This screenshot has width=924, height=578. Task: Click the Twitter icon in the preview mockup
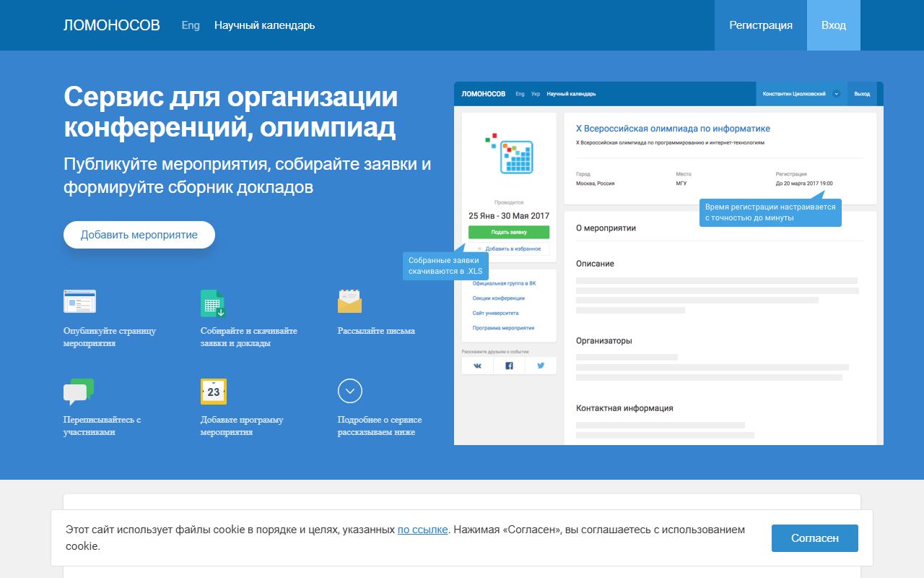541,366
